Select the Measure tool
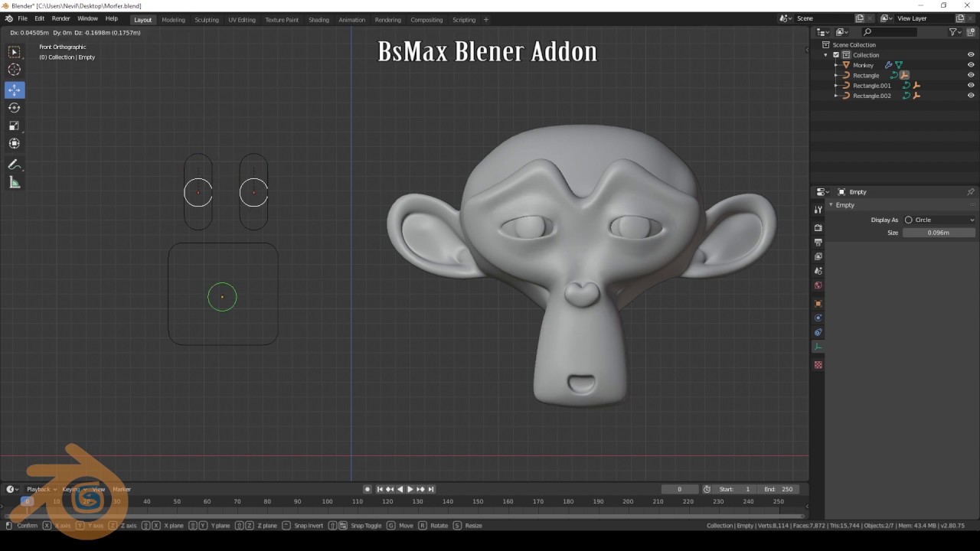The image size is (980, 551). (x=15, y=182)
